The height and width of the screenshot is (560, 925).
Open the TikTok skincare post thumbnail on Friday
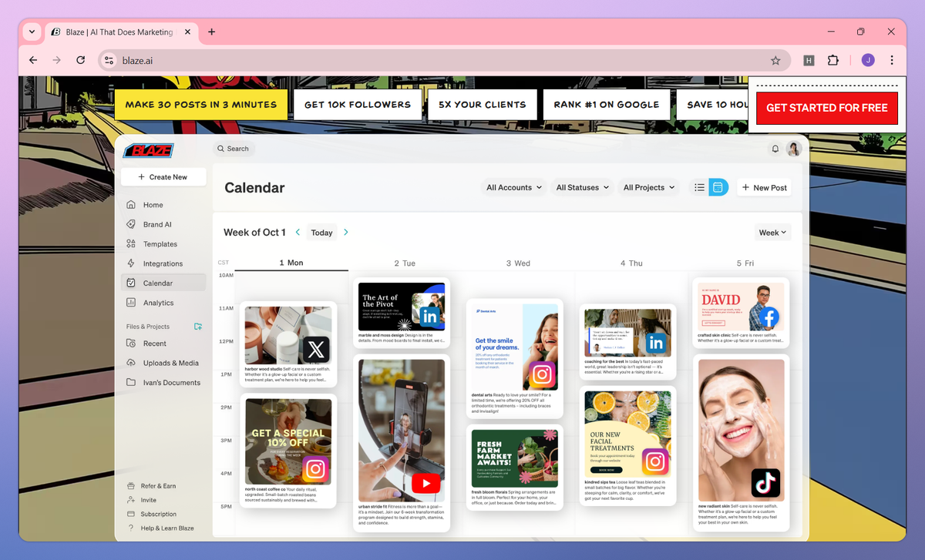(741, 431)
